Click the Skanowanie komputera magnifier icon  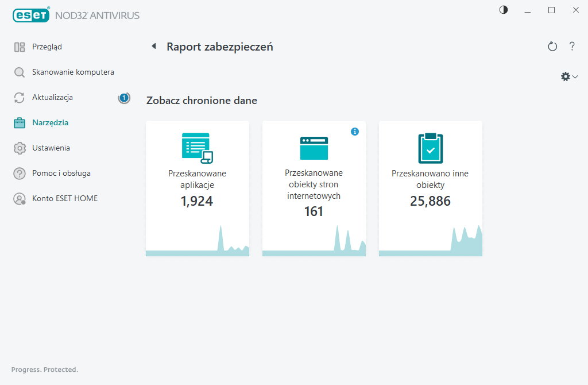coord(20,72)
